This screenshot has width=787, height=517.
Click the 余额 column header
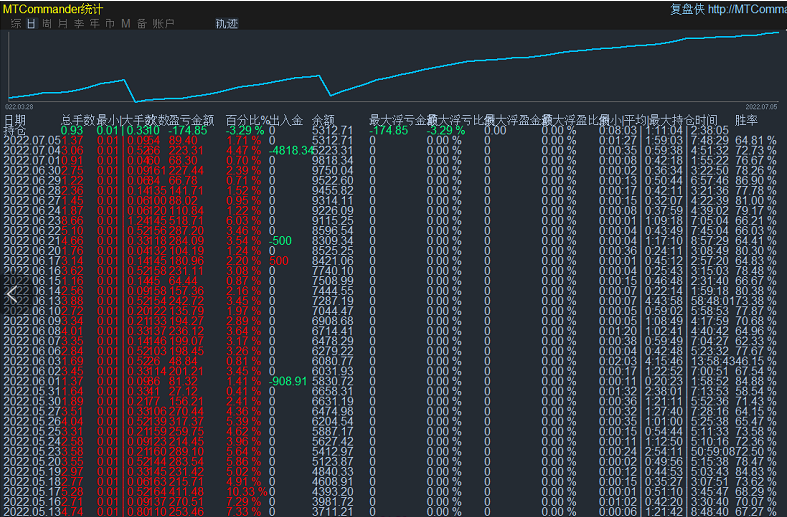pyautogui.click(x=323, y=120)
